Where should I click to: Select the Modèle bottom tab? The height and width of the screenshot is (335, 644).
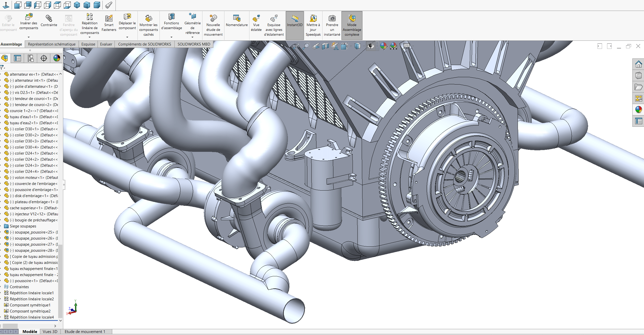click(x=30, y=332)
